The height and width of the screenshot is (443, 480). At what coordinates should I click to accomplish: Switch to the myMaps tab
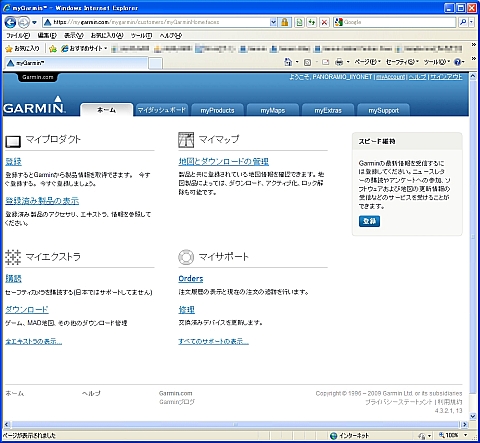click(x=273, y=110)
